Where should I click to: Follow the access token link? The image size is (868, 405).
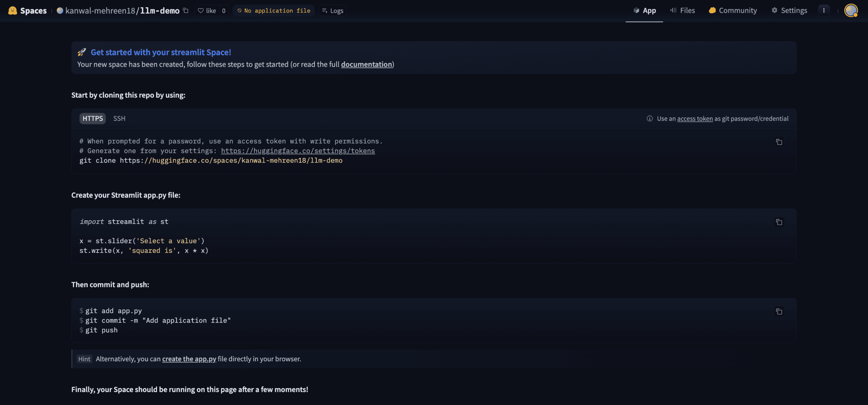coord(695,119)
